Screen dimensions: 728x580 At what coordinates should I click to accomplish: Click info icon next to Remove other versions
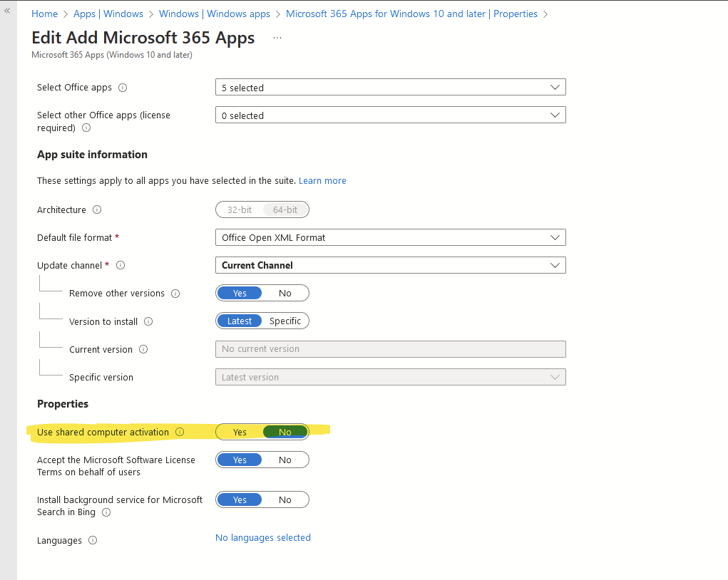(x=175, y=294)
